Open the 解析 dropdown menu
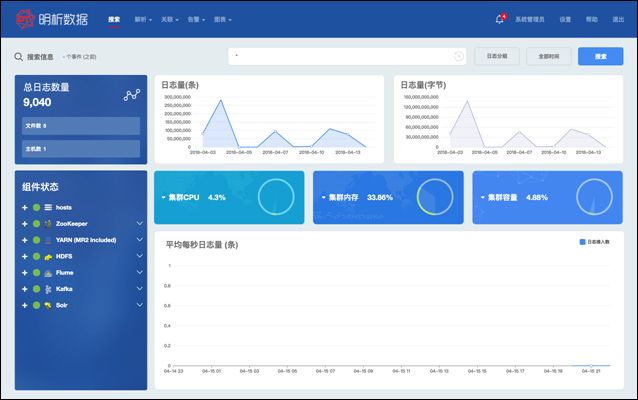This screenshot has height=400, width=638. tap(143, 20)
